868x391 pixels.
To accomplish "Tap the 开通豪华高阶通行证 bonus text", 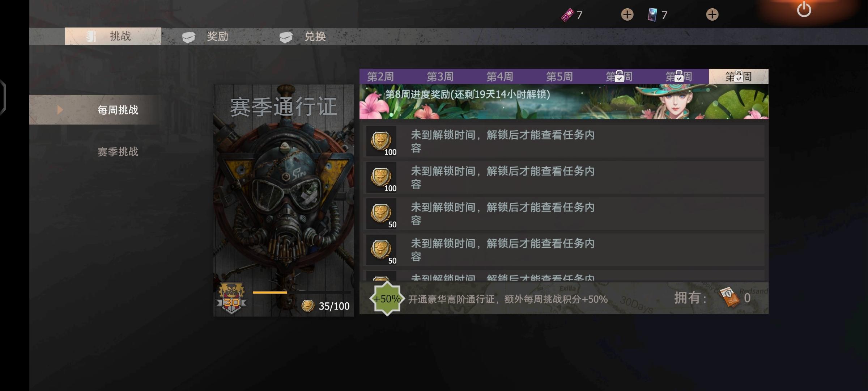I will click(x=508, y=299).
